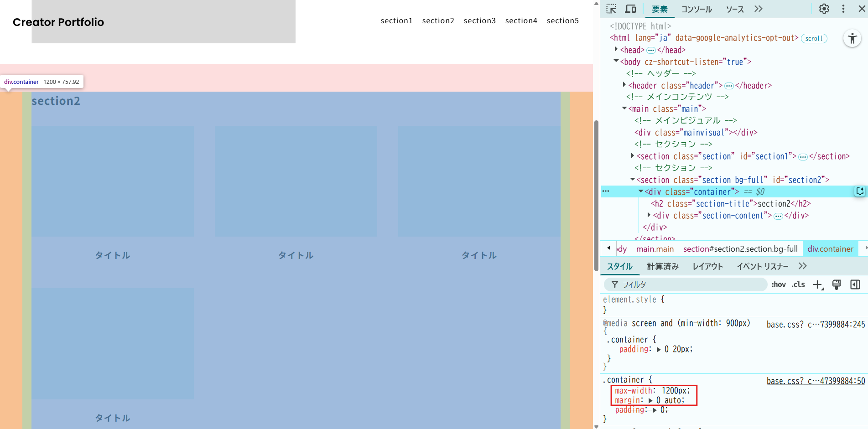This screenshot has width=868, height=429.
Task: Expand the head element node
Action: tap(616, 50)
